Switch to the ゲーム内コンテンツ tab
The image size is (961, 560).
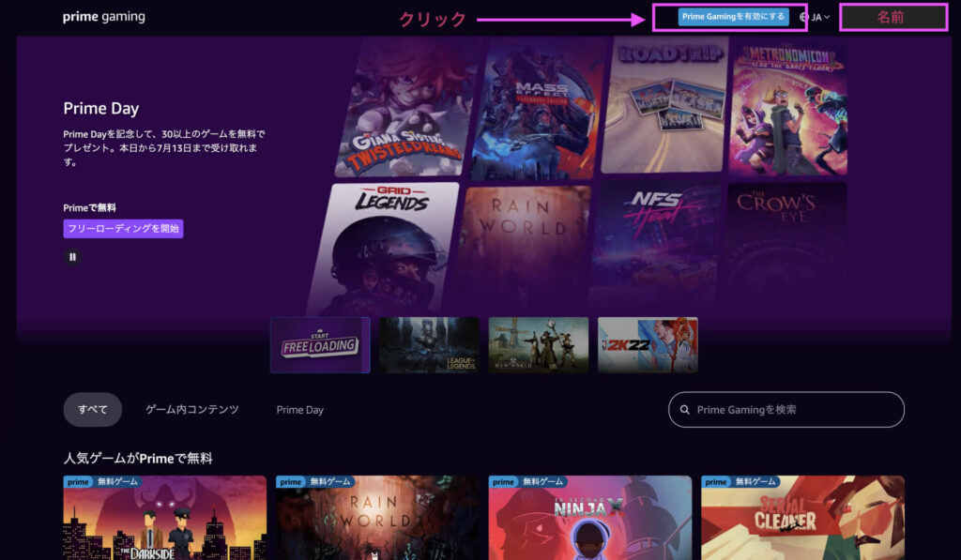coord(191,410)
